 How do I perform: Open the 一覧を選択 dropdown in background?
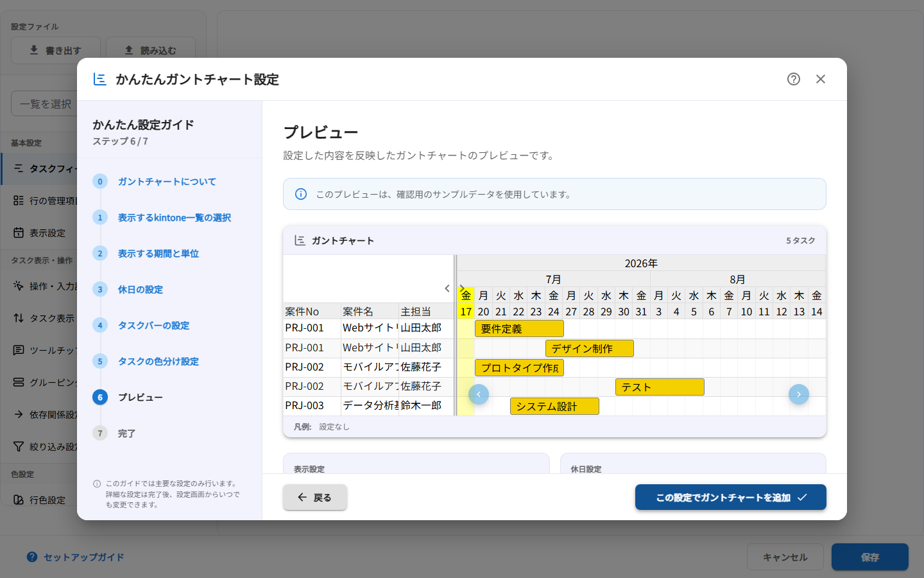pyautogui.click(x=44, y=103)
